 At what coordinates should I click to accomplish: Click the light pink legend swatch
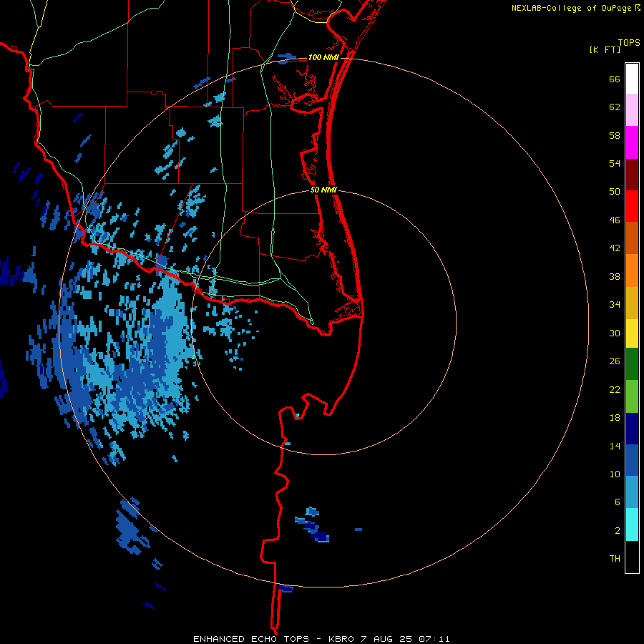(x=632, y=110)
